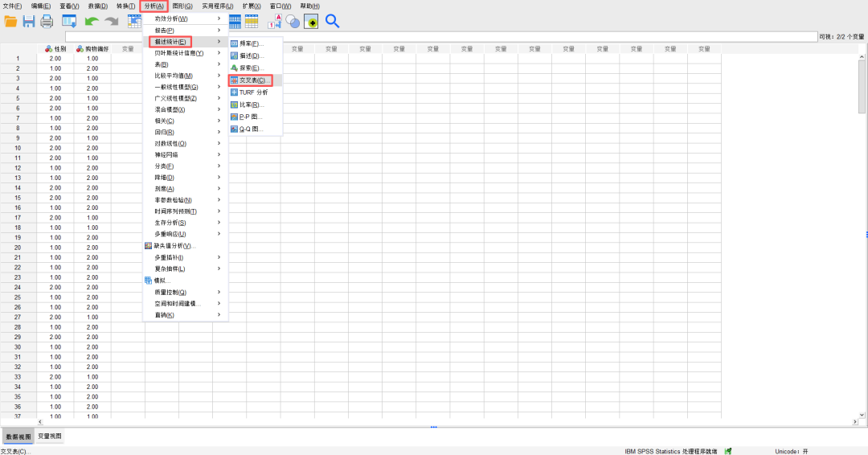This screenshot has width=868, height=455.
Task: Open the 扩展(X) menu
Action: (x=252, y=6)
